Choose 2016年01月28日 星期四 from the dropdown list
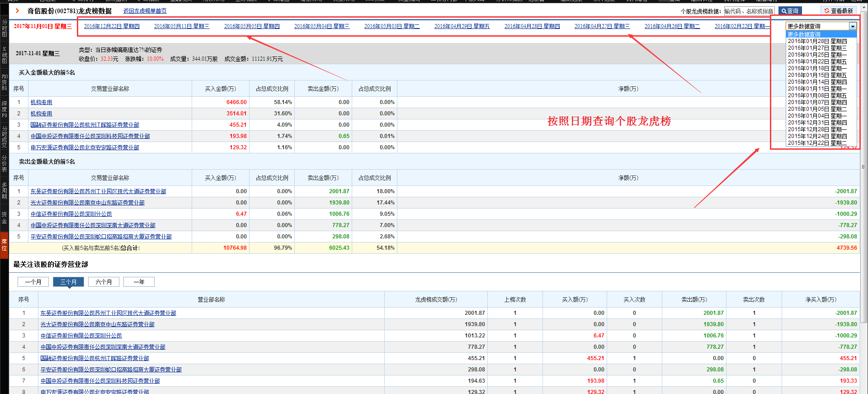 (821, 41)
